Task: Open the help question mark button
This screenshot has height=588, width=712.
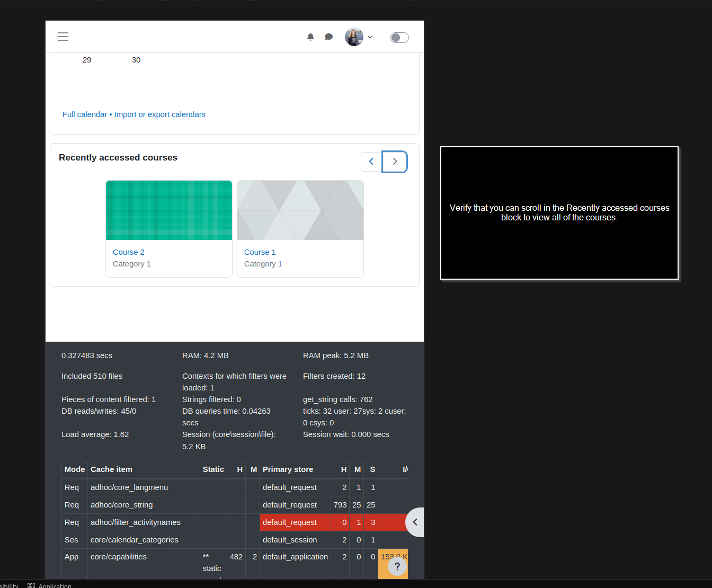Action: tap(397, 566)
